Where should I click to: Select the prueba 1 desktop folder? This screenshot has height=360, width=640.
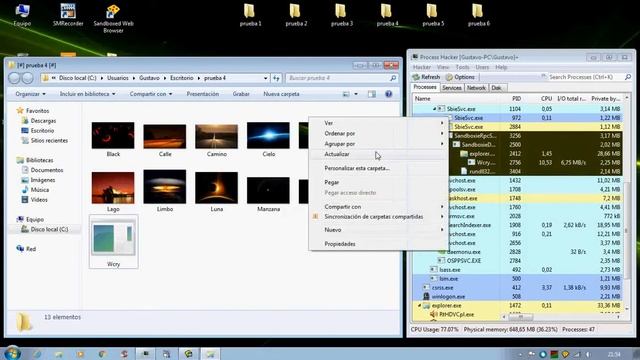(250, 15)
